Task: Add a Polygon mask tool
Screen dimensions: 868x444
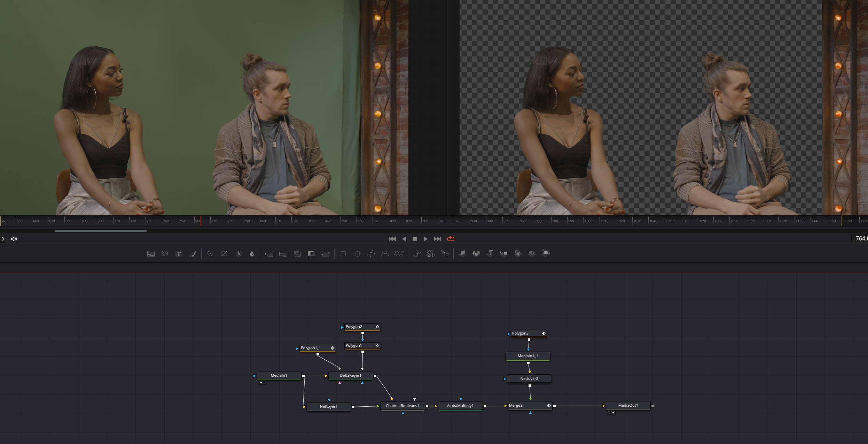Action: coord(371,254)
